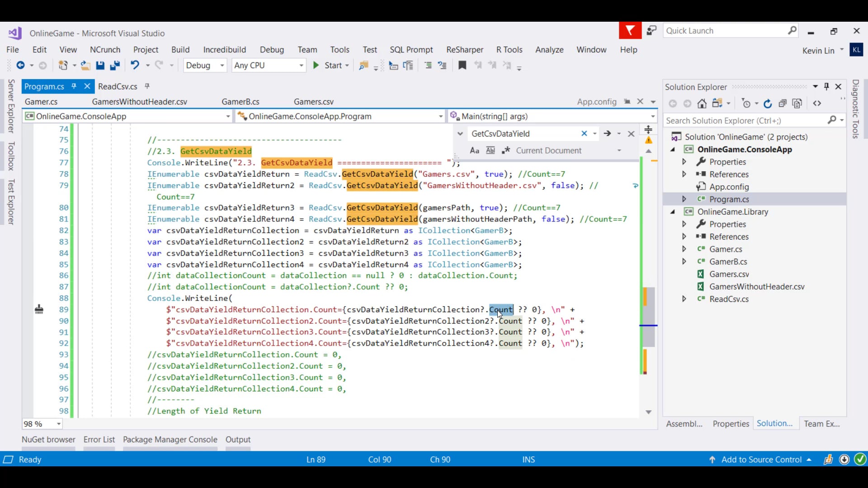Open the ReSharper menu
This screenshot has width=868, height=488.
(464, 50)
